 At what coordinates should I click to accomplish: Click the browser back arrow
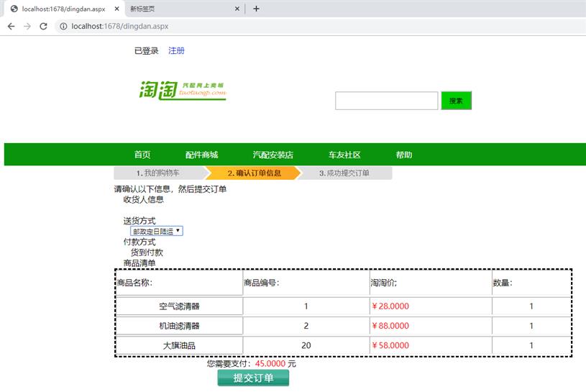11,26
